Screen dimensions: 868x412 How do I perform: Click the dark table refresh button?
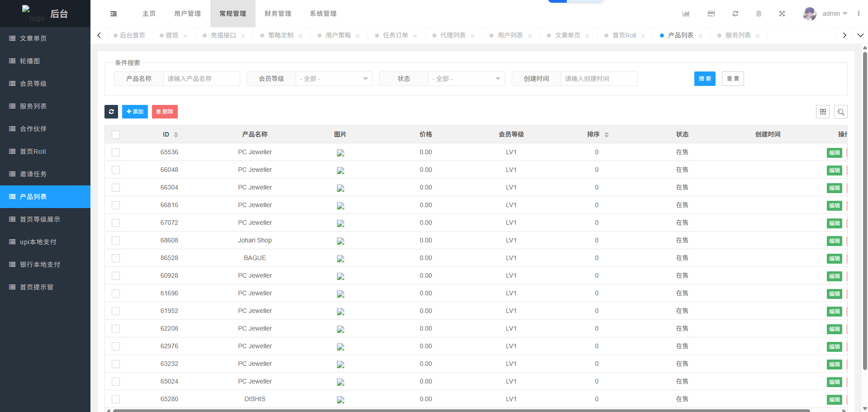(x=111, y=112)
